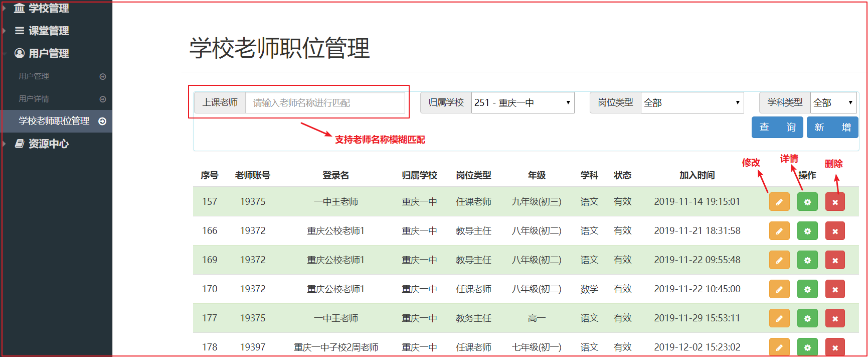Click the arrow icon beside 学校老师职位管理
Screen dimensions: 868x357
[x=102, y=122]
